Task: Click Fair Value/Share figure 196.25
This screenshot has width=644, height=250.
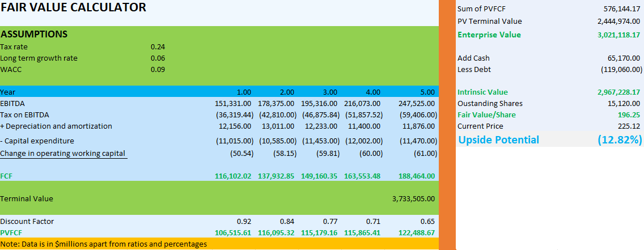Action: (630, 115)
